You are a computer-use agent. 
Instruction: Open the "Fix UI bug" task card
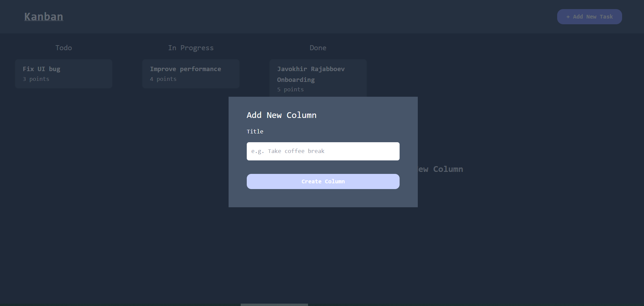click(63, 73)
